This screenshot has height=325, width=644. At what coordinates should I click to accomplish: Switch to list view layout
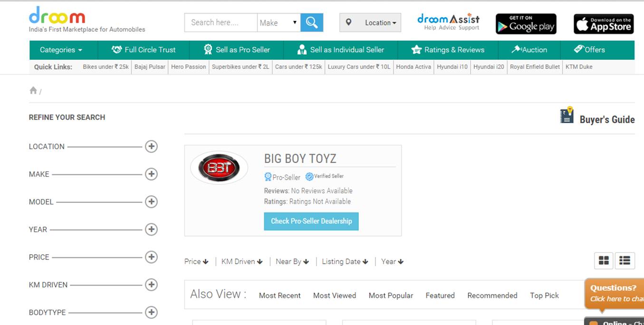tap(625, 260)
